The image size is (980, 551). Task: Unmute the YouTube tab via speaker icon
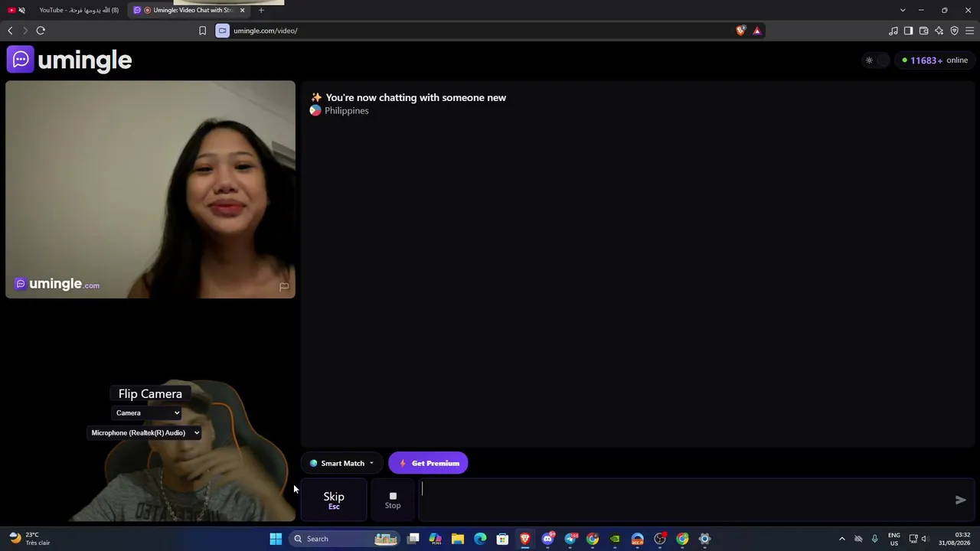tap(21, 10)
